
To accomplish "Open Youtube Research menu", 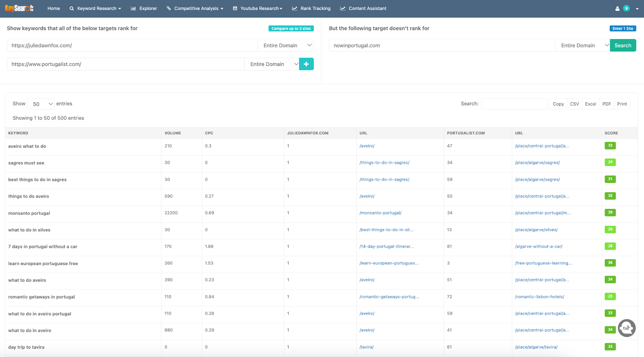I will click(x=258, y=8).
